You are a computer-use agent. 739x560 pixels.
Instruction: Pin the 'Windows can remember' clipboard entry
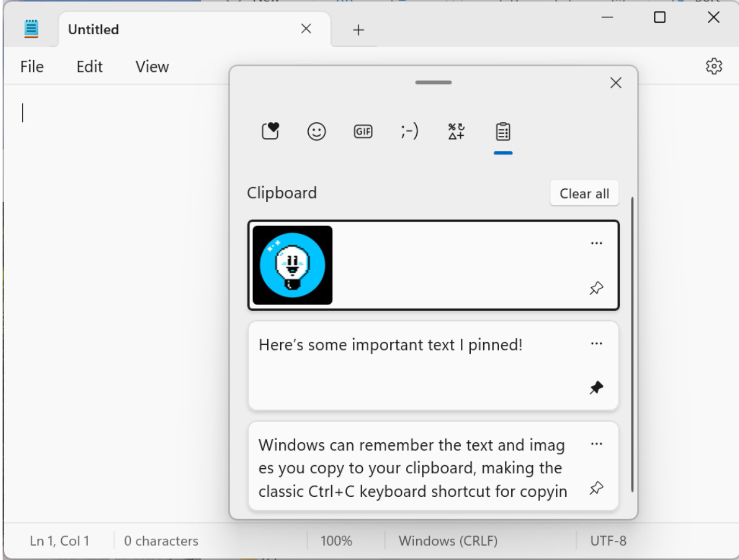click(596, 488)
